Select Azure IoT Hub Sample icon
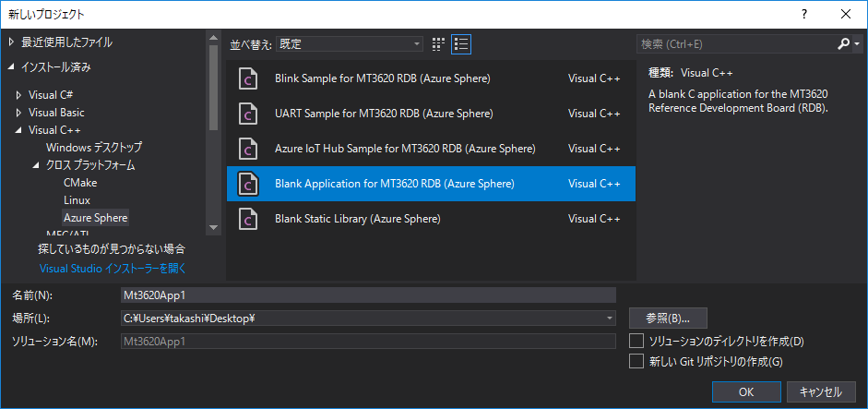The image size is (868, 409). pyautogui.click(x=248, y=149)
